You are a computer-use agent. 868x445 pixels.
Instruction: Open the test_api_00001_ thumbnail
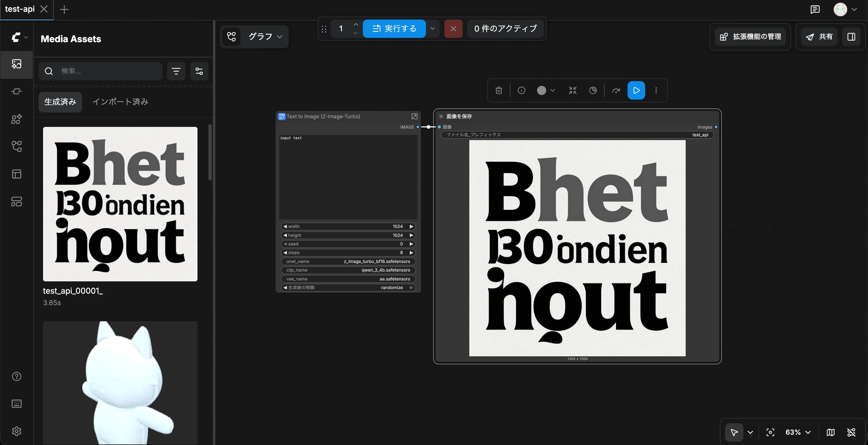(x=120, y=204)
